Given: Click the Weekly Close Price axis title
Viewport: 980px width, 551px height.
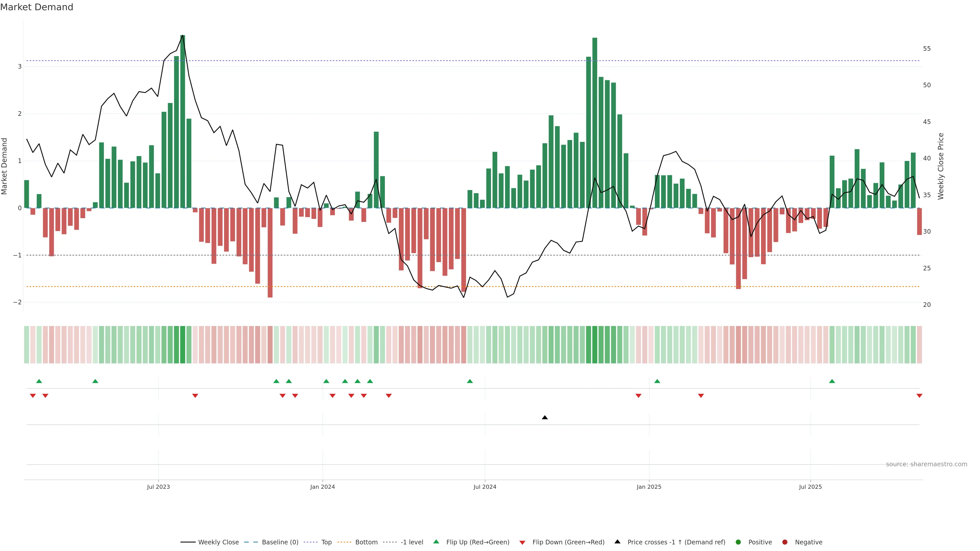Looking at the screenshot, I should [941, 166].
